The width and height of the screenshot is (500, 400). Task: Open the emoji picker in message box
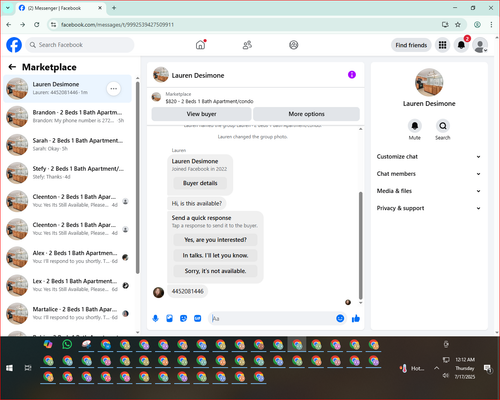coord(340,318)
